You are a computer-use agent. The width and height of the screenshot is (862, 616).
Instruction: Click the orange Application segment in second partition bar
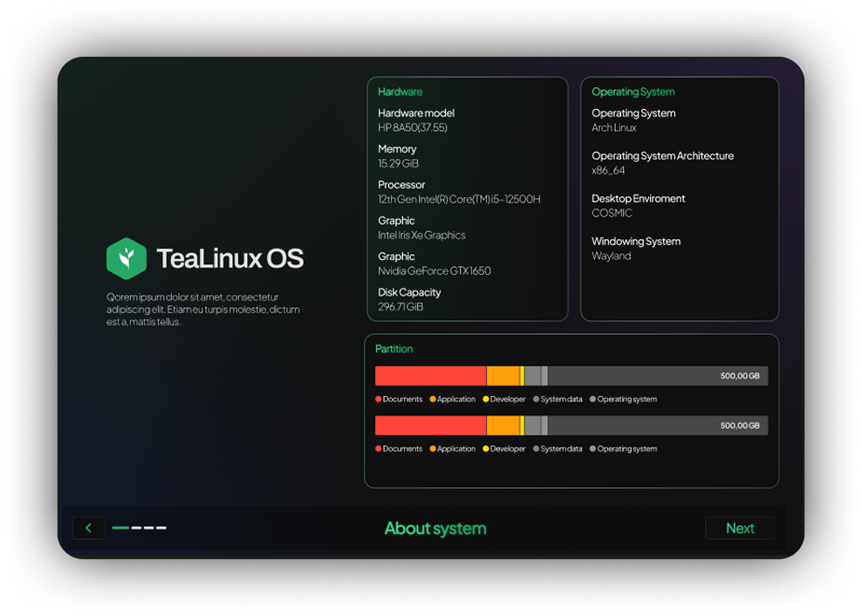click(x=503, y=425)
